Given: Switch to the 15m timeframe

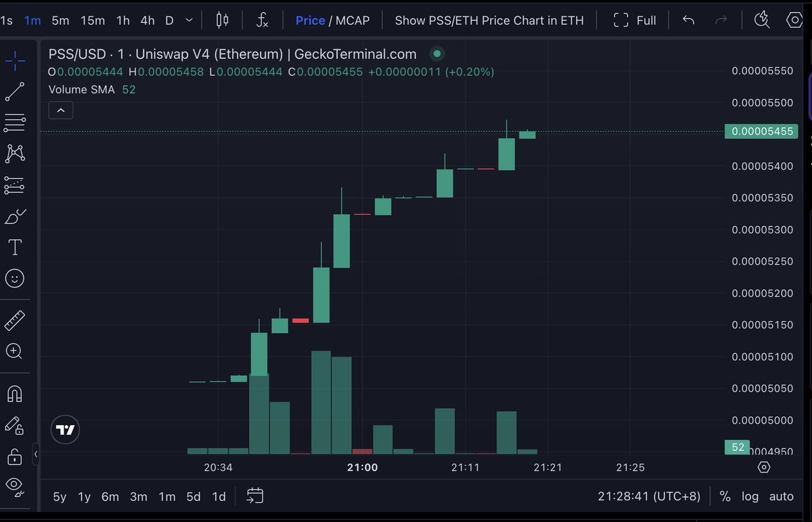Looking at the screenshot, I should pyautogui.click(x=93, y=20).
